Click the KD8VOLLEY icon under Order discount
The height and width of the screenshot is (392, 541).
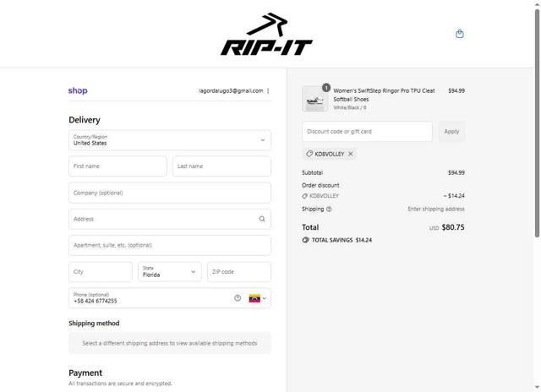pos(304,196)
